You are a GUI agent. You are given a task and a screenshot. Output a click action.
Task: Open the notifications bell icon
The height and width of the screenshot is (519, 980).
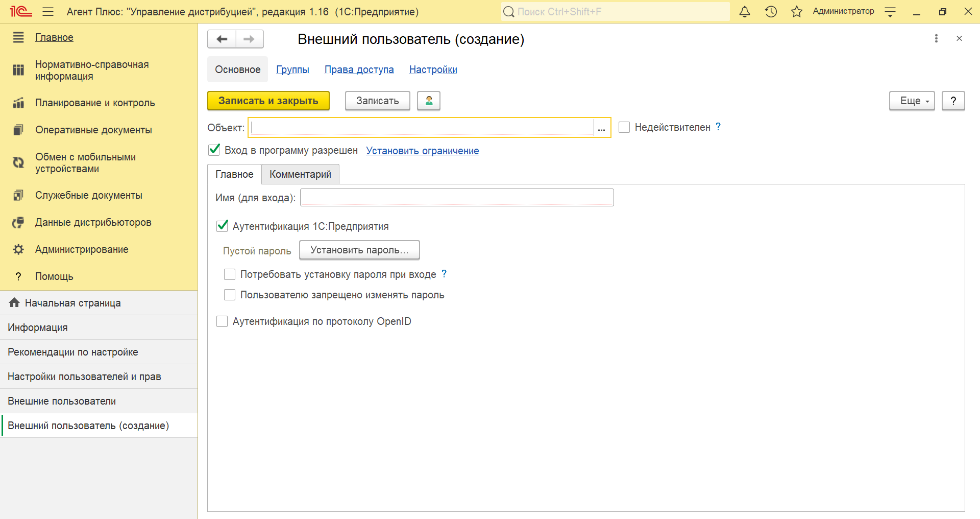[x=745, y=12]
